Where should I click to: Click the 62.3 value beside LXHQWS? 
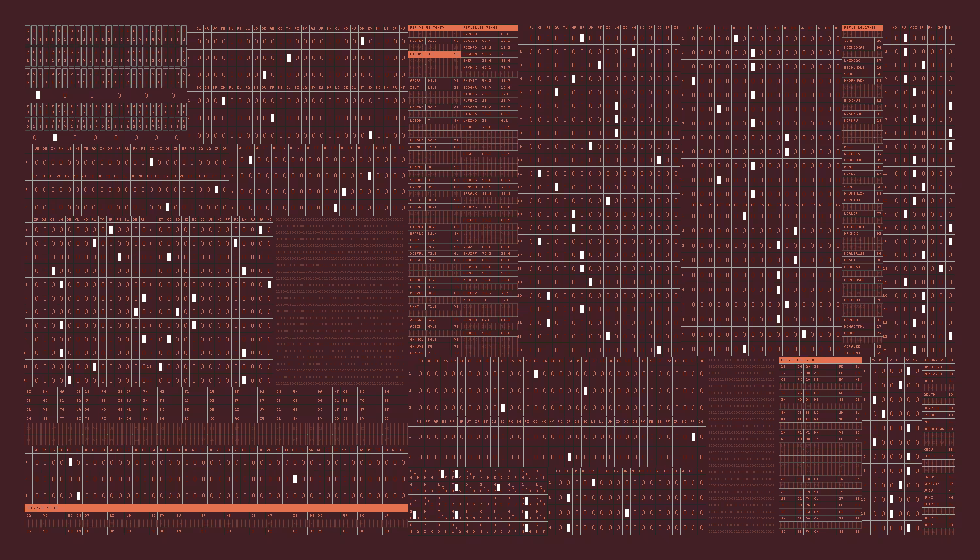[x=432, y=140]
